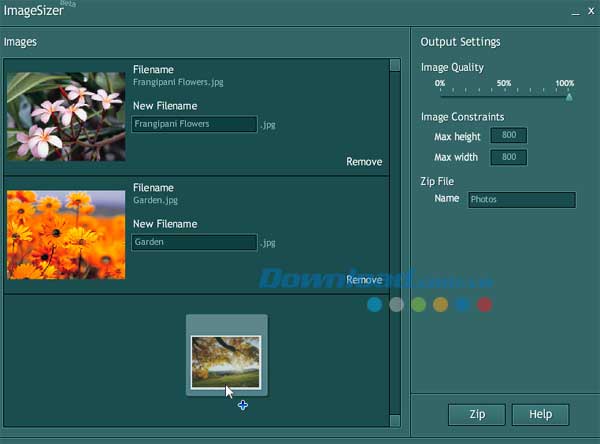The width and height of the screenshot is (600, 444).
Task: Click the 'Output Settings' heading
Action: [x=460, y=42]
